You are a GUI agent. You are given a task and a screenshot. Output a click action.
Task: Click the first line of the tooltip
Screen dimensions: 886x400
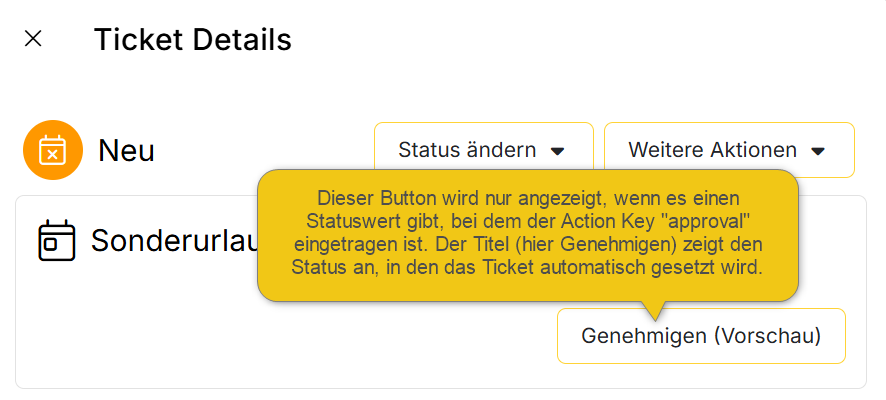click(x=527, y=198)
